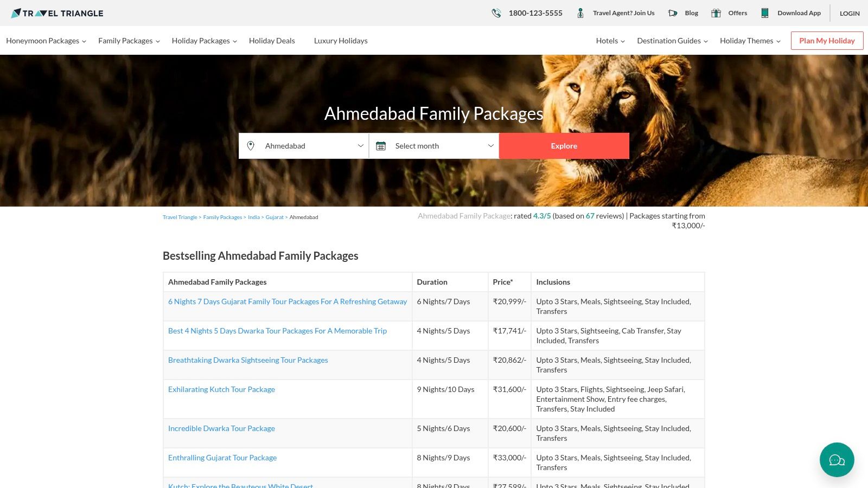Click the phone icon beside 1800-123-5555

click(x=496, y=12)
